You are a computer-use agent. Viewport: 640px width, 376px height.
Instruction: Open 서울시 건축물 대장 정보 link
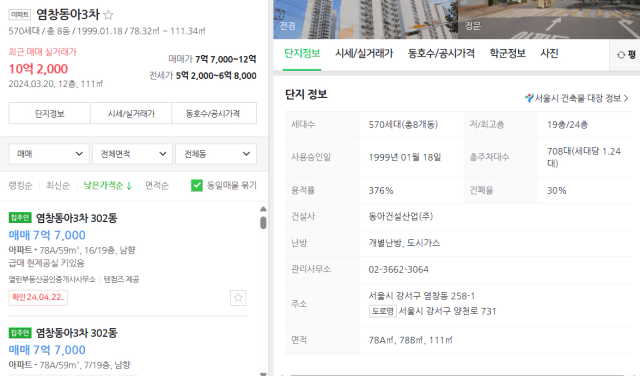[577, 98]
